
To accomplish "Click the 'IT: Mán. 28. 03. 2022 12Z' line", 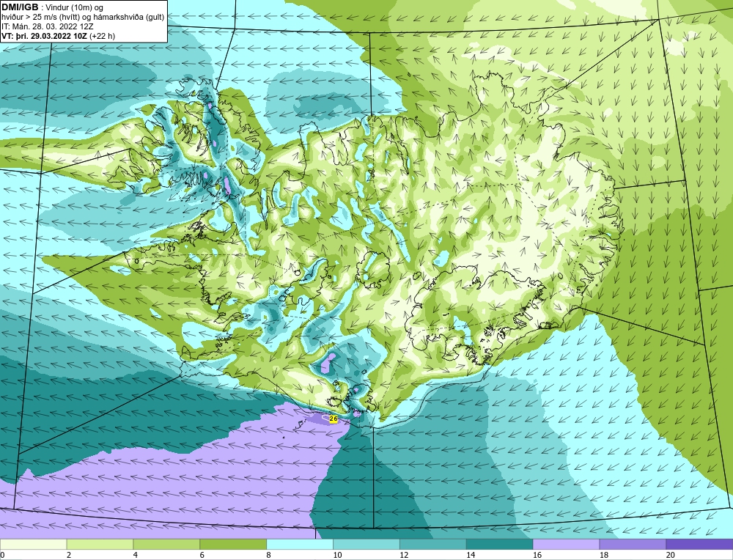I will pos(48,26).
